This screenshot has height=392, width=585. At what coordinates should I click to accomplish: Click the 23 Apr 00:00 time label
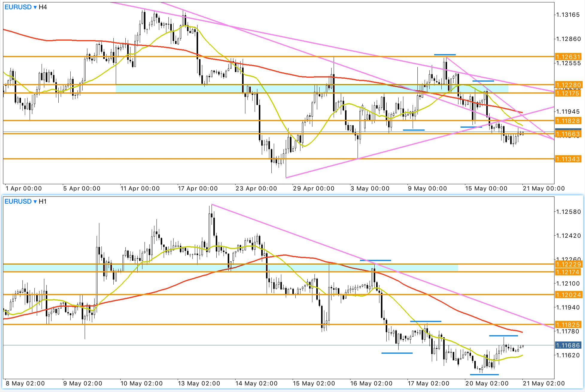[x=256, y=189]
